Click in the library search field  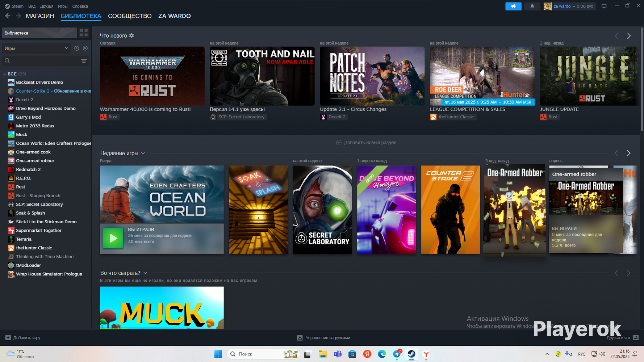coord(45,61)
